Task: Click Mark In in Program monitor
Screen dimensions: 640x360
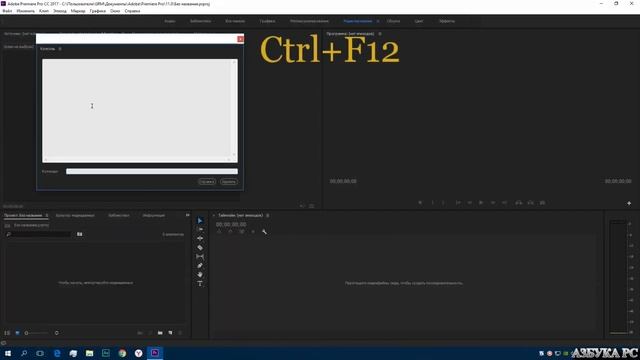Action: pos(432,202)
